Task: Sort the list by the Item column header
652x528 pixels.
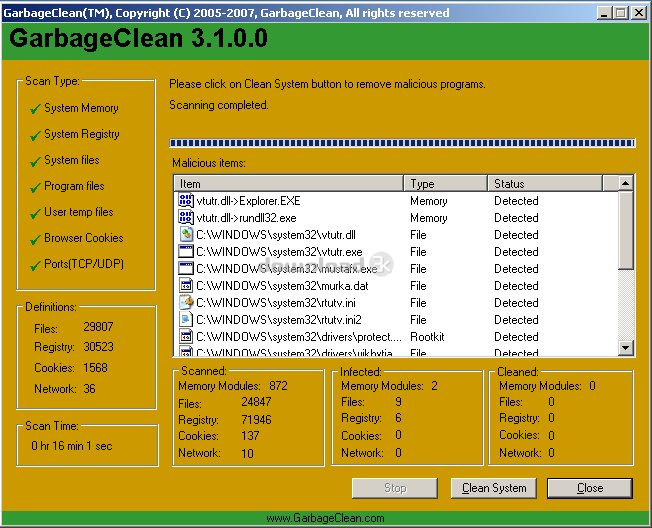Action: [289, 184]
